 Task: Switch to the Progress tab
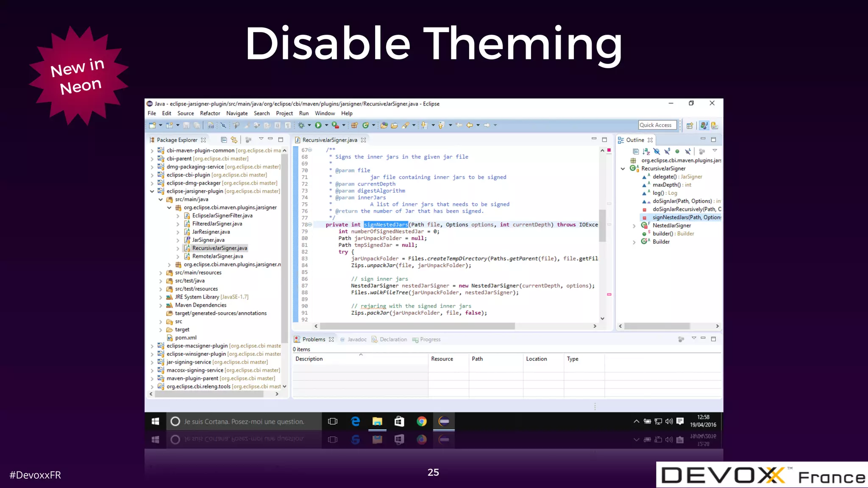point(426,340)
